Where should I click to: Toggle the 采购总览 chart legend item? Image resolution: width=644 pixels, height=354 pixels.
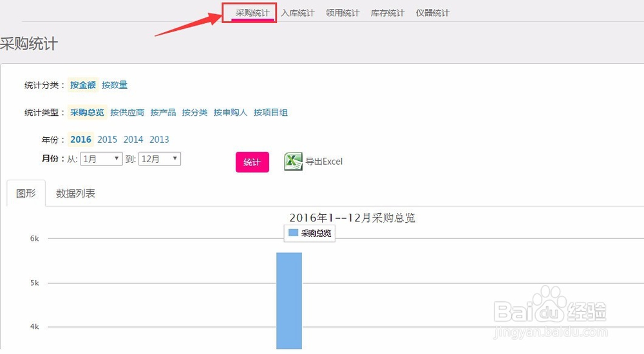310,233
